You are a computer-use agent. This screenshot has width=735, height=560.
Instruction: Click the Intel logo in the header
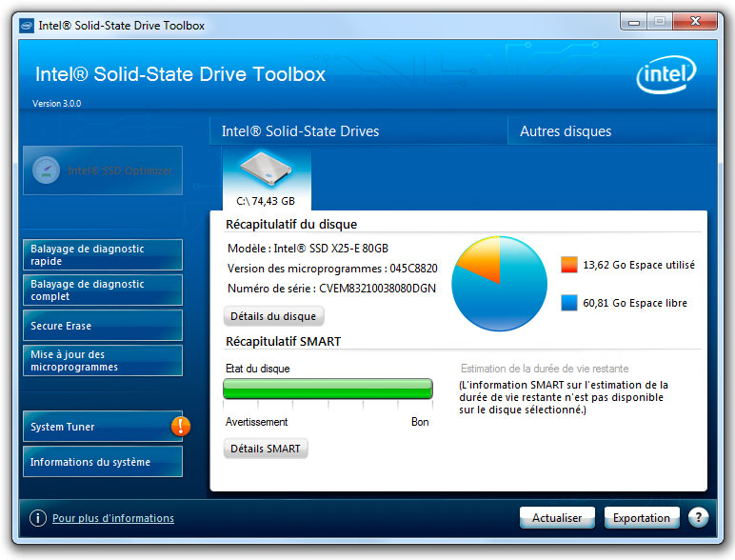(666, 74)
